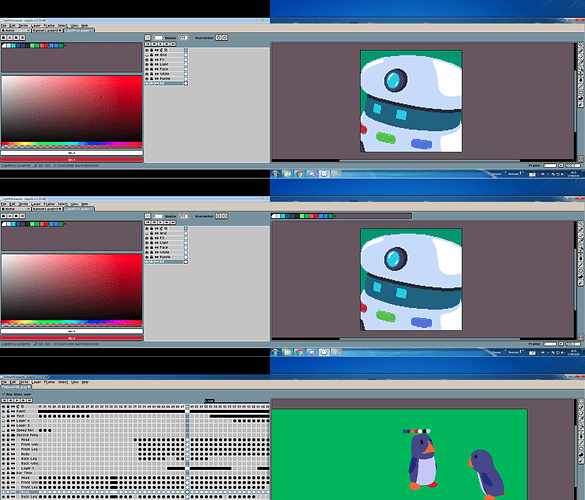This screenshot has height=500, width=585.
Task: Show the hidden Grid layer in top timeline
Action: coord(147,54)
